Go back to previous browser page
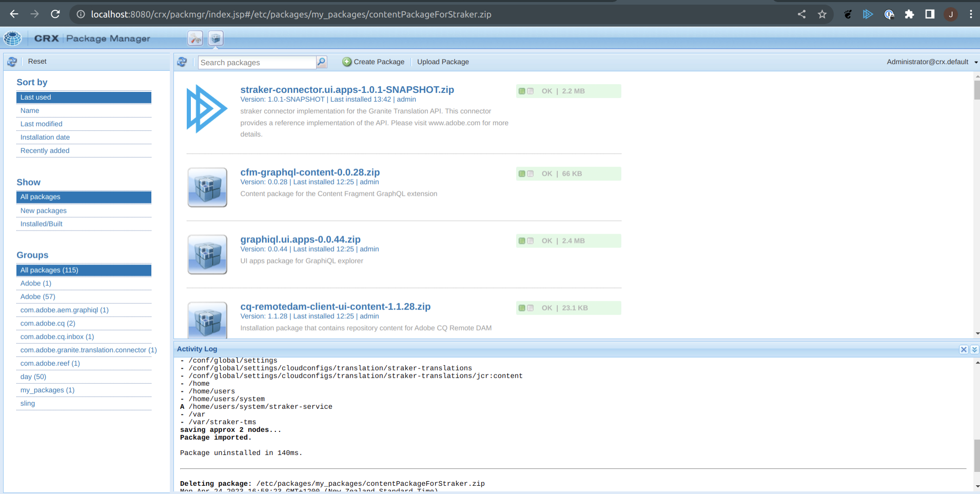 14,14
